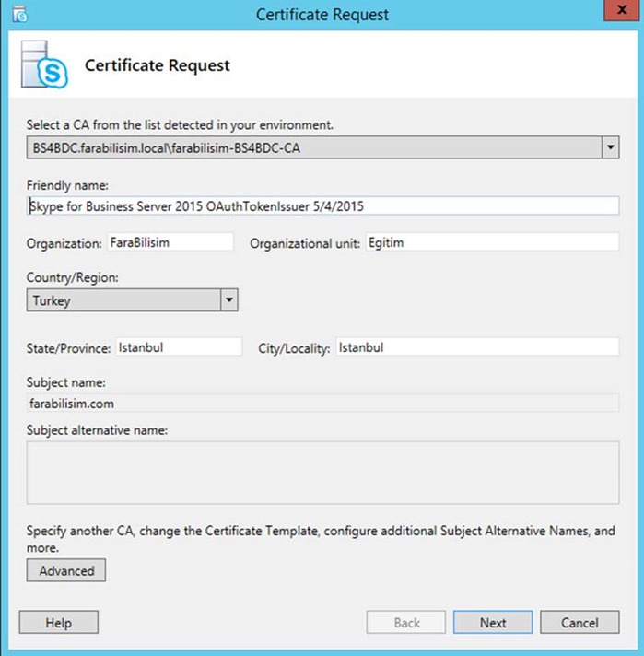Click the Back button
This screenshot has width=644, height=656.
[406, 623]
